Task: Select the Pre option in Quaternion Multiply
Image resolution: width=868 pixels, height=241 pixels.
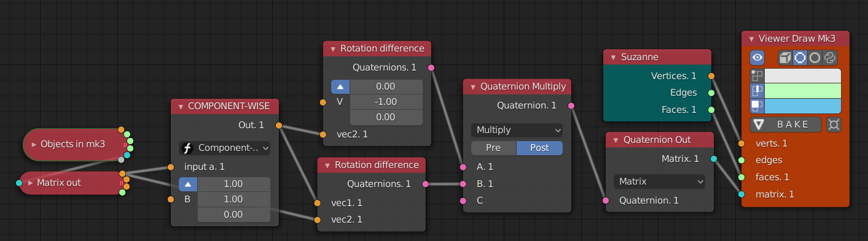Action: (493, 148)
